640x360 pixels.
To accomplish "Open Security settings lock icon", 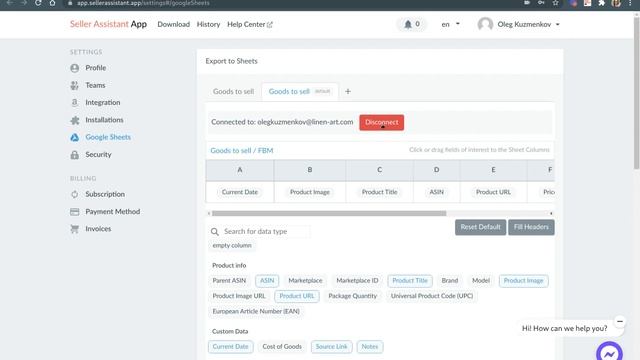I will [74, 155].
